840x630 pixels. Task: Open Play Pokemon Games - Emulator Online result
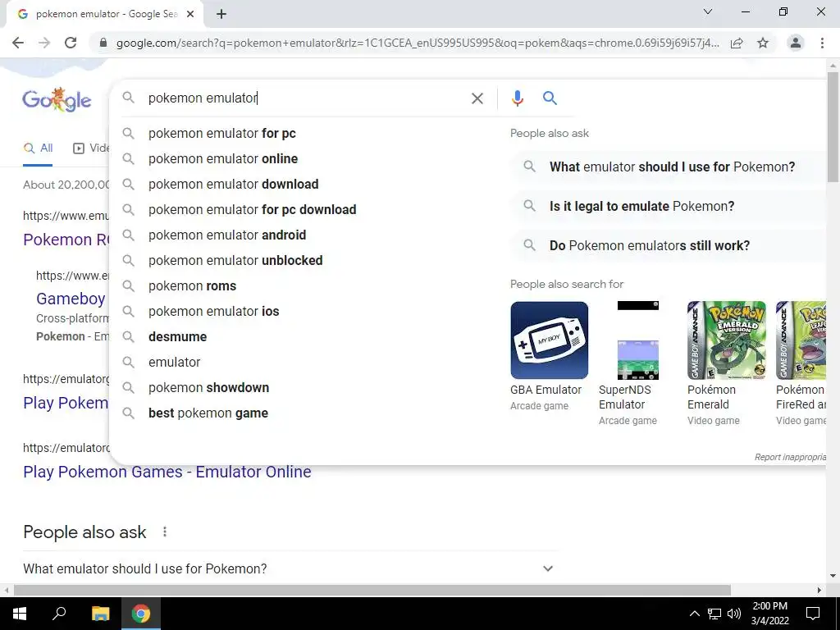coord(167,472)
